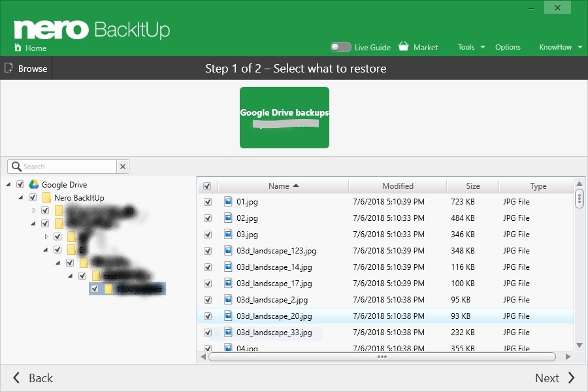Uncheck the 02.jpg checkbox
Screen dimensions: 588x392
click(x=208, y=218)
